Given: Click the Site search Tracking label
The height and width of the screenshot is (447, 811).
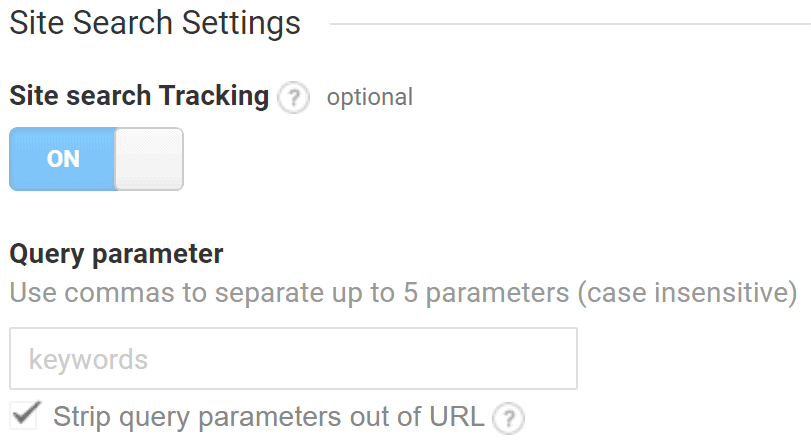Looking at the screenshot, I should 139,96.
